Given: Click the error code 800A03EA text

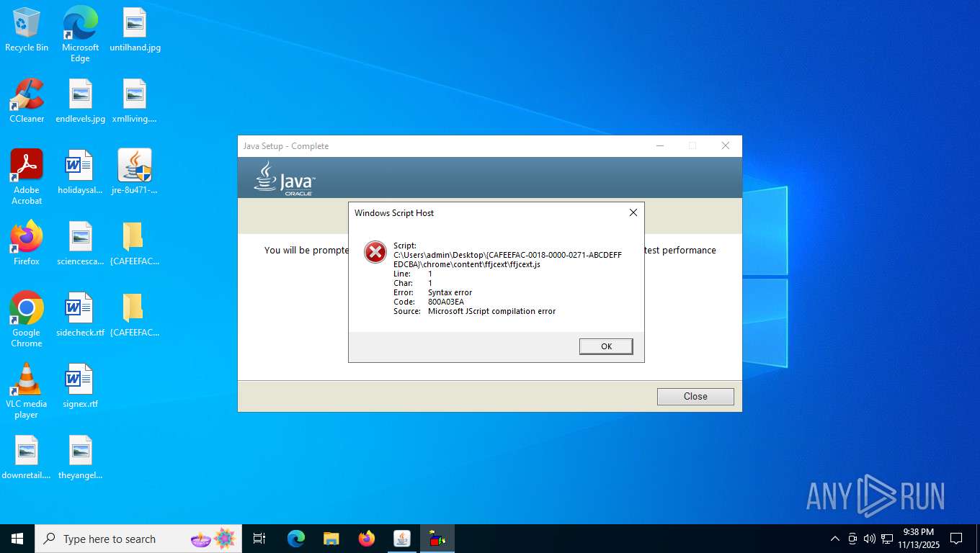Looking at the screenshot, I should pos(446,302).
